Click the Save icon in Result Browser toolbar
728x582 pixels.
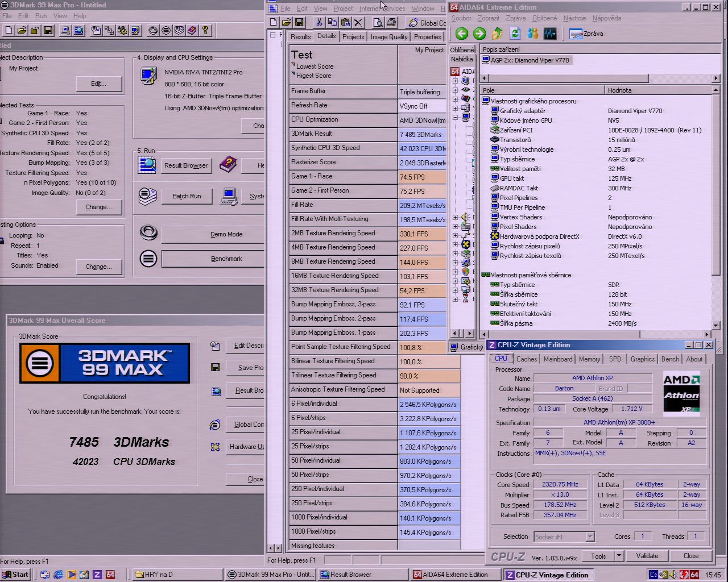[299, 22]
